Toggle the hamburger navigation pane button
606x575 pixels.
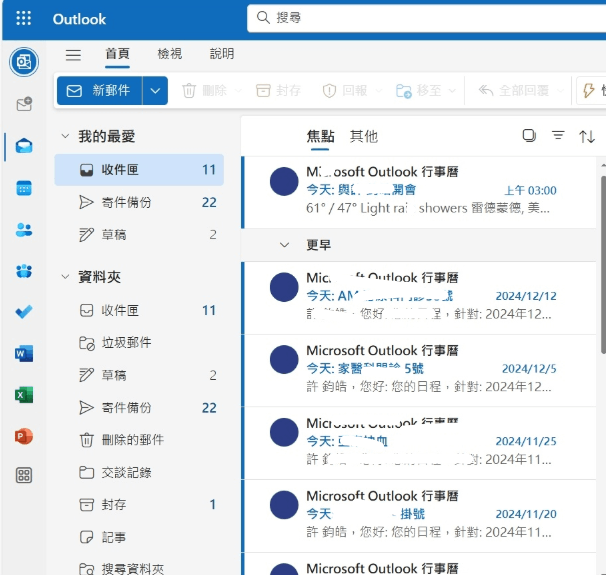(x=73, y=54)
